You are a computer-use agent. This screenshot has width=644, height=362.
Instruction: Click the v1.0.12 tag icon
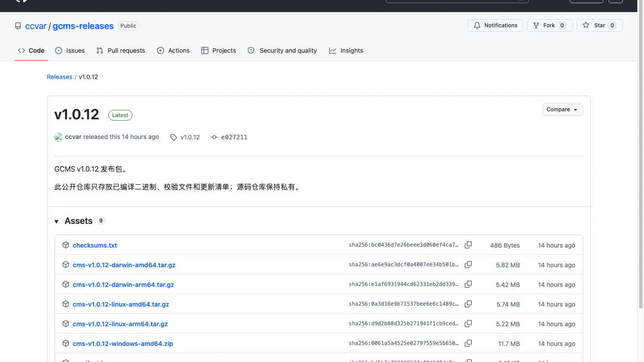(x=174, y=137)
